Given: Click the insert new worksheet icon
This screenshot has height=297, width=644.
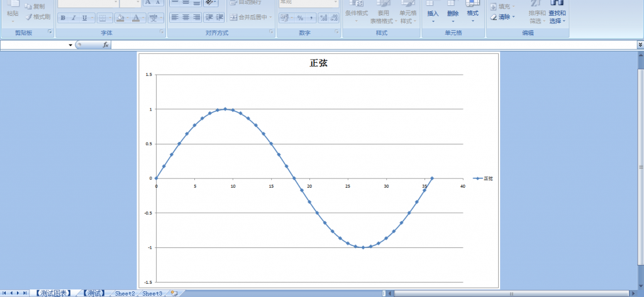Looking at the screenshot, I should click(174, 293).
